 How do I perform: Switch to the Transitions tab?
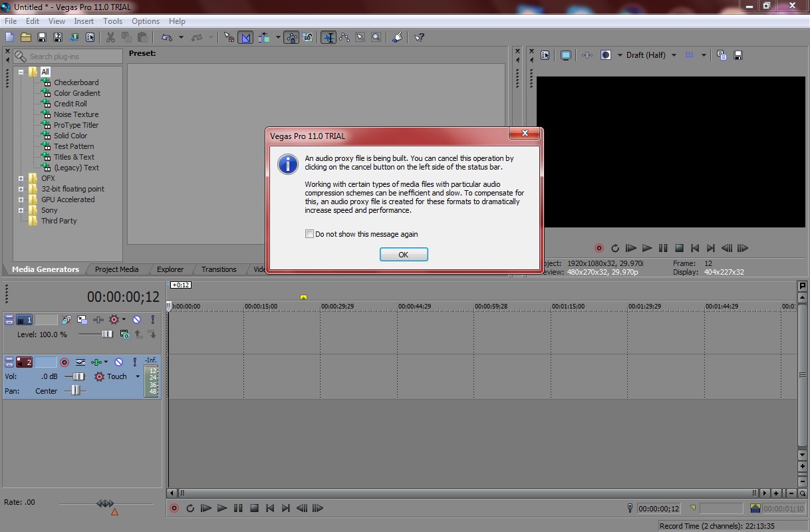click(219, 269)
